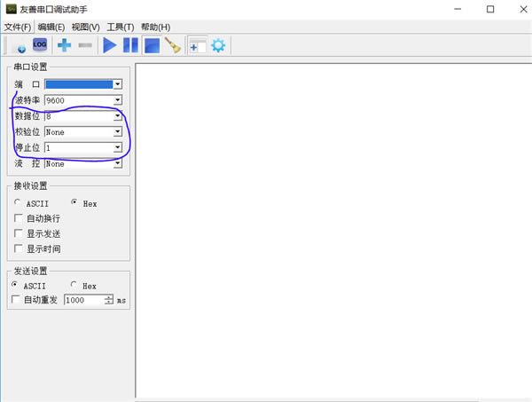Click the broom clear icon
Image resolution: width=532 pixels, height=402 pixels.
coord(173,44)
